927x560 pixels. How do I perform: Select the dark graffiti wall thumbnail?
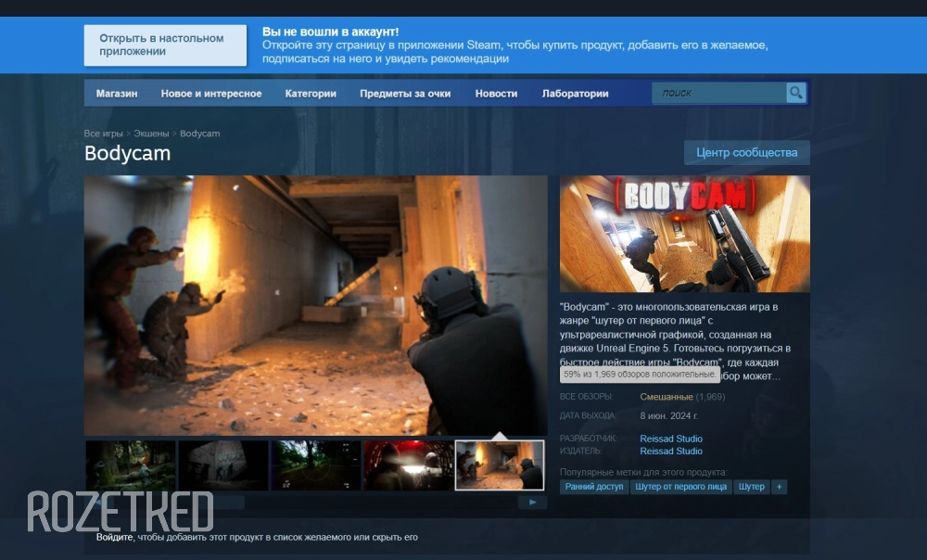[223, 465]
